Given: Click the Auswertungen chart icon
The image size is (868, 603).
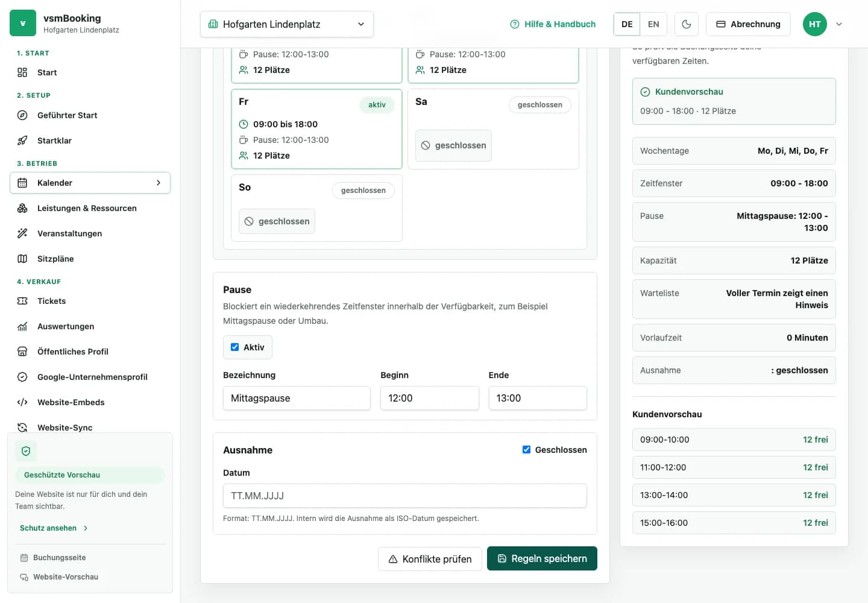Looking at the screenshot, I should point(22,326).
